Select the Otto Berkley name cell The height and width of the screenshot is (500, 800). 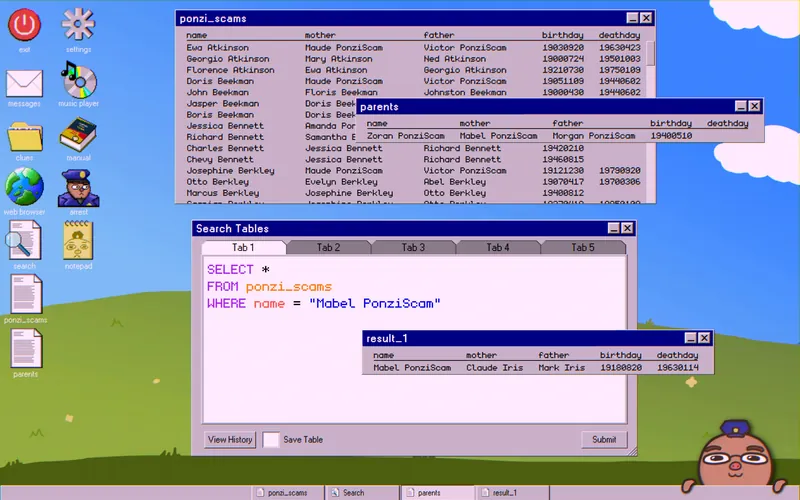(217, 182)
